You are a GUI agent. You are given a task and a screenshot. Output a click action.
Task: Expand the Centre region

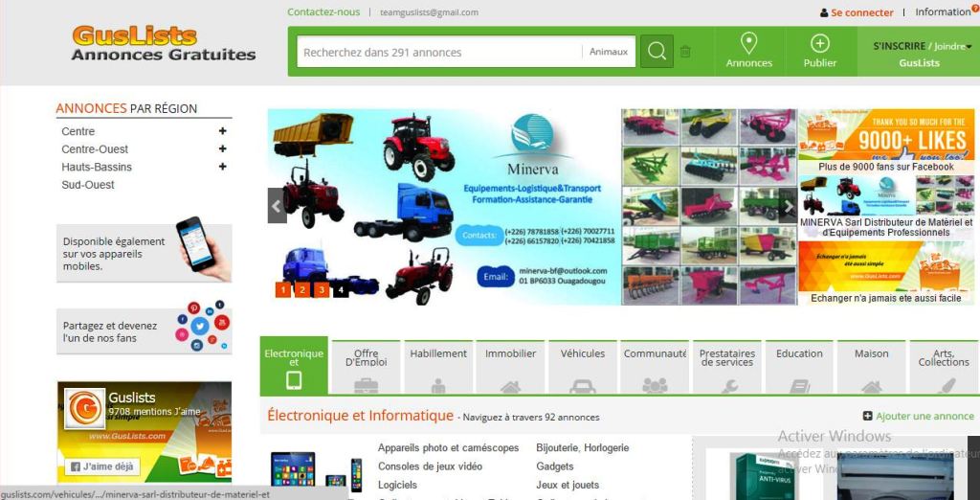click(x=222, y=131)
